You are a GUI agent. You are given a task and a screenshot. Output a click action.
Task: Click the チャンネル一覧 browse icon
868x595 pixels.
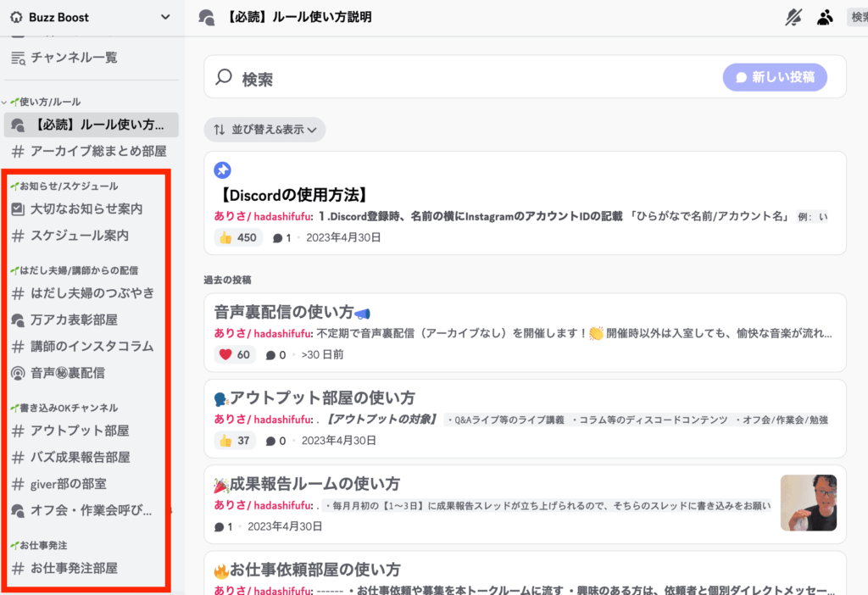17,58
